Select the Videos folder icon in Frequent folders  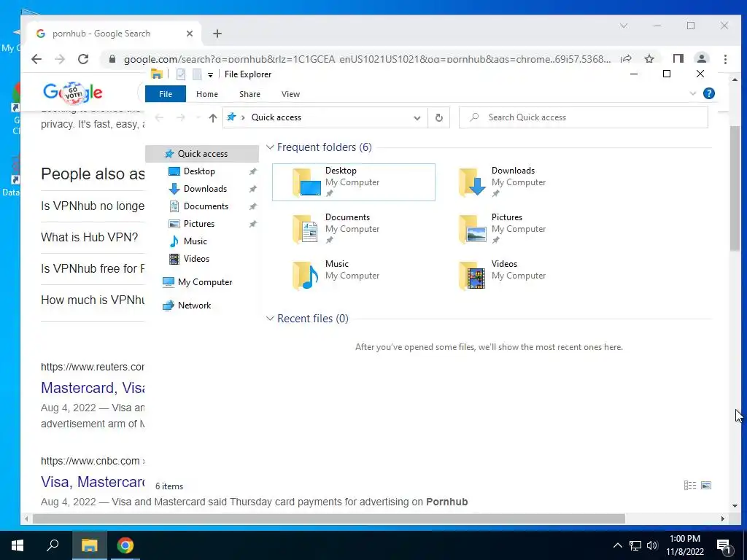click(x=472, y=276)
